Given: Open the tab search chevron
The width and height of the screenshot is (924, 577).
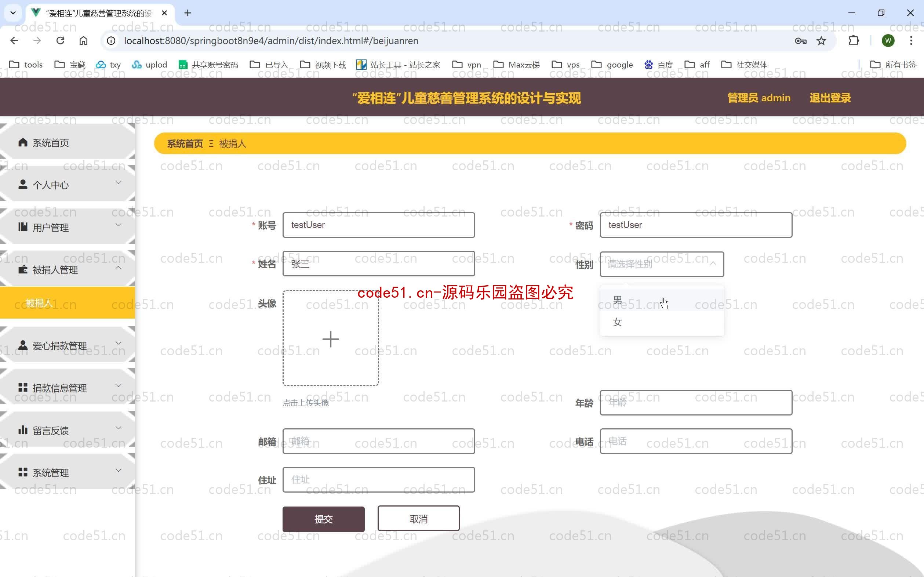Looking at the screenshot, I should point(13,13).
